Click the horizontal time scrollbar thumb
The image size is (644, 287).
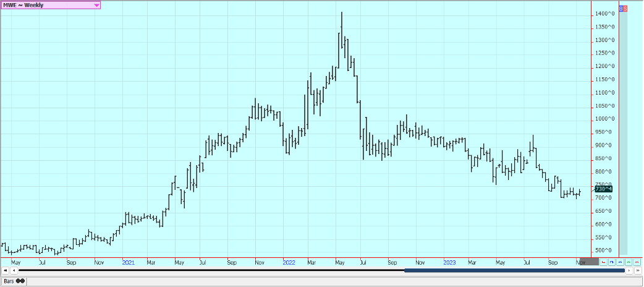pyautogui.click(x=514, y=270)
